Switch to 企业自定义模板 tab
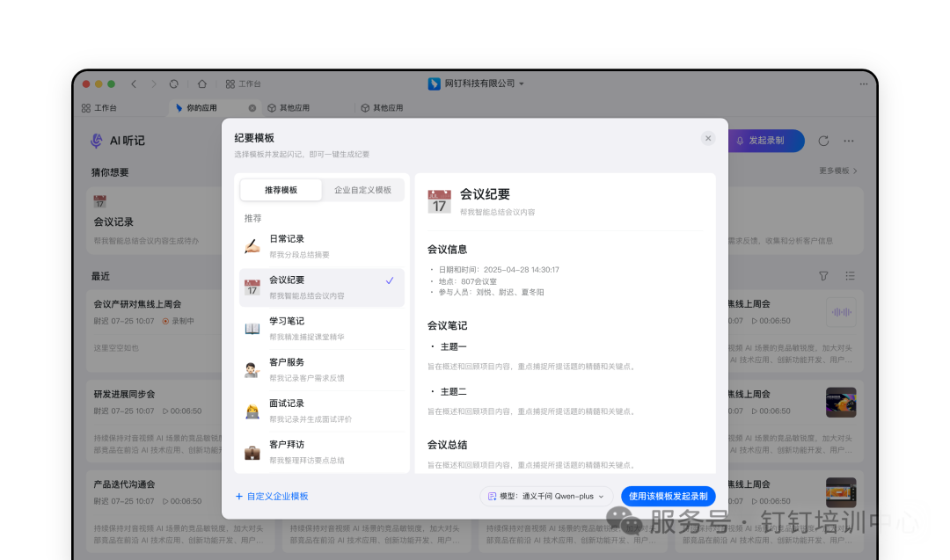This screenshot has width=950, height=560. coord(363,190)
